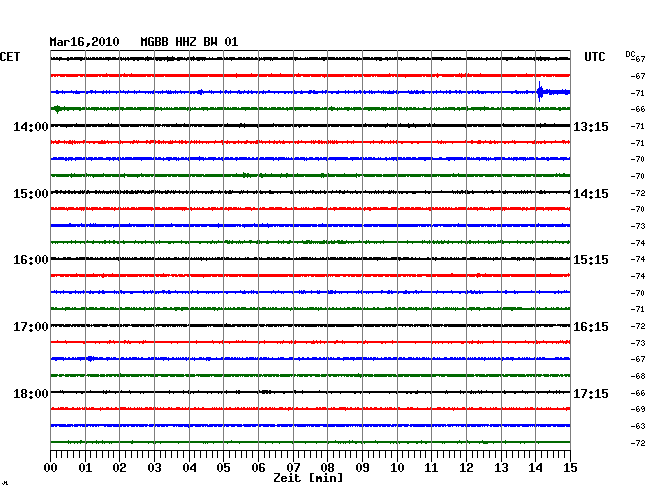Select the 17:00 CET time label
Screen dimensions: 650x494
[31, 327]
